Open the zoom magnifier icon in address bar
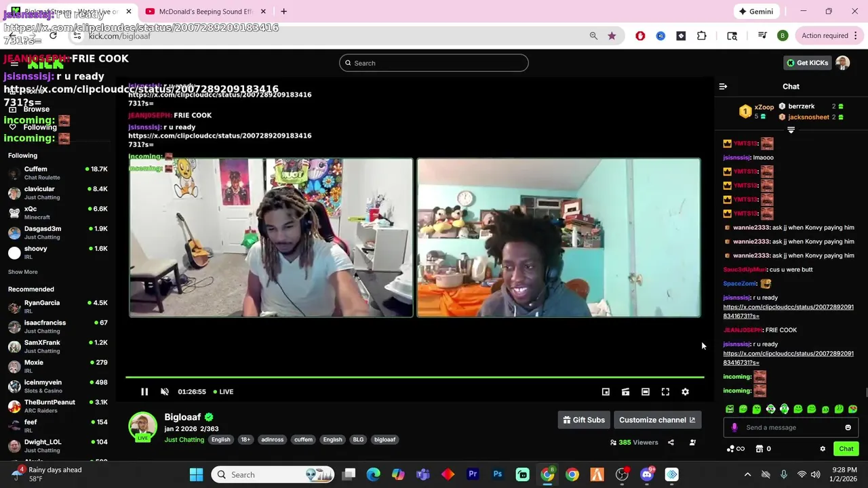Image resolution: width=868 pixels, height=488 pixels. 593,36
